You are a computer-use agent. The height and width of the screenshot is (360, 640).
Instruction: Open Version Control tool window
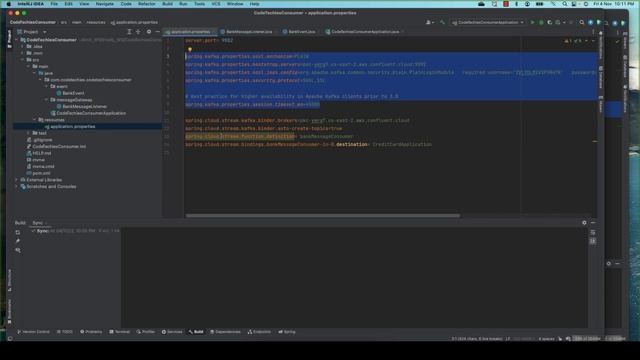(33, 332)
